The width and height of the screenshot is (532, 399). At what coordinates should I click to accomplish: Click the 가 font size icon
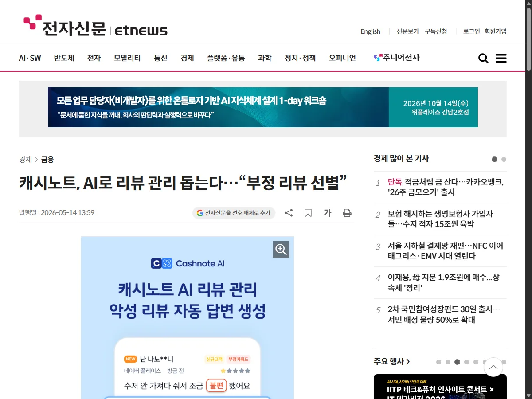(x=327, y=213)
